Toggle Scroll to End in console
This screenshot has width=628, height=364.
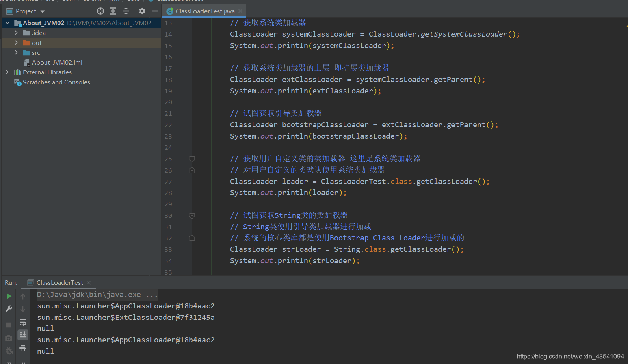(x=23, y=335)
